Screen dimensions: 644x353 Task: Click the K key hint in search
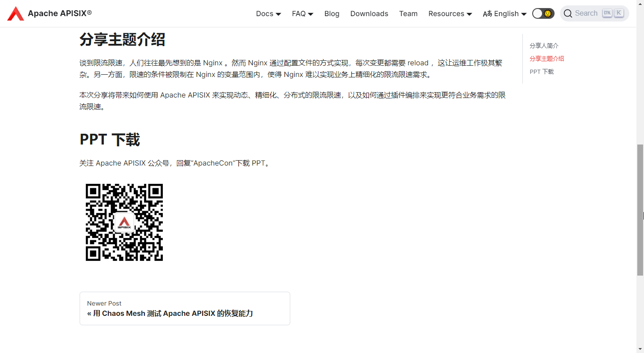(619, 13)
